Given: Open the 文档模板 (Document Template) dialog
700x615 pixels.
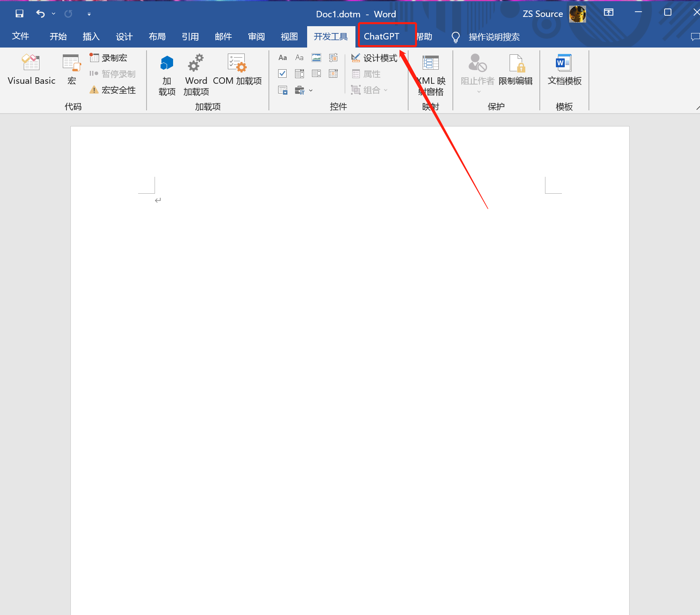Looking at the screenshot, I should (564, 70).
